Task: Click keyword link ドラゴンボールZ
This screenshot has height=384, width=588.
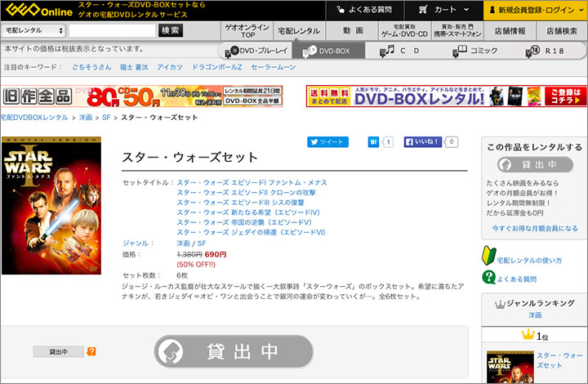Action: pos(216,67)
